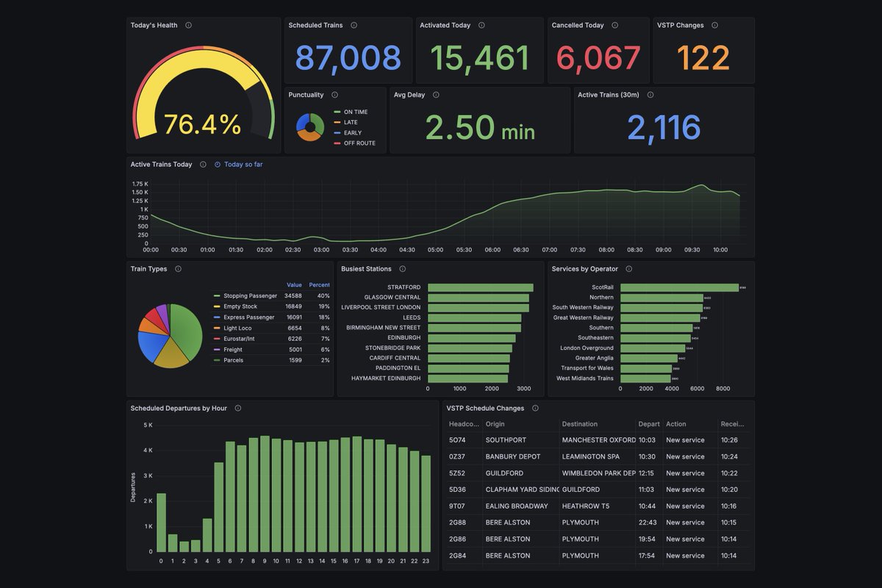Click the 122 VSTP changes value

pos(703,58)
